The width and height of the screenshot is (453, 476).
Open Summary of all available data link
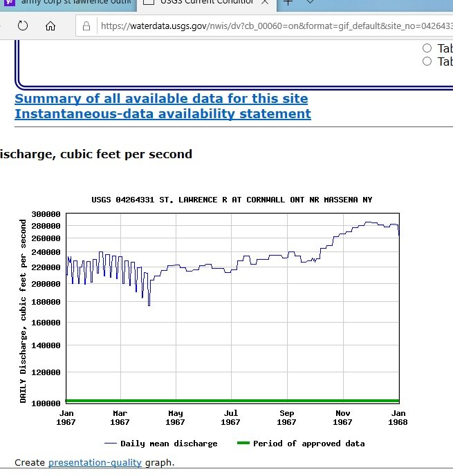[161, 99]
